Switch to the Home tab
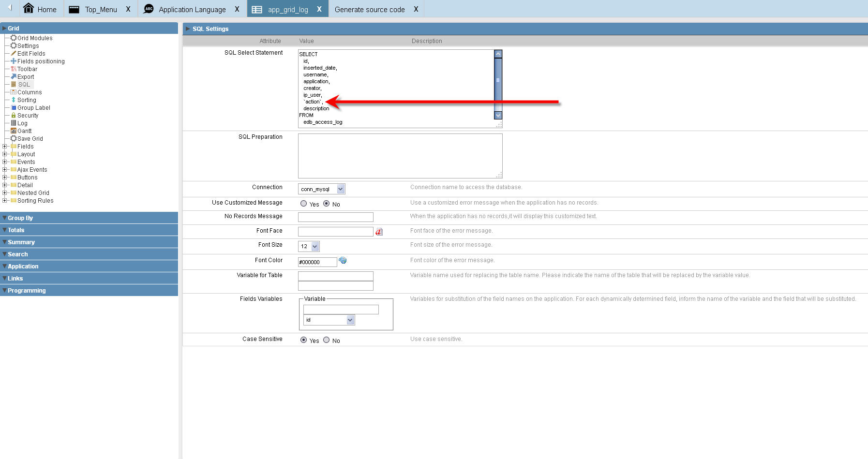The image size is (868, 459). point(41,9)
